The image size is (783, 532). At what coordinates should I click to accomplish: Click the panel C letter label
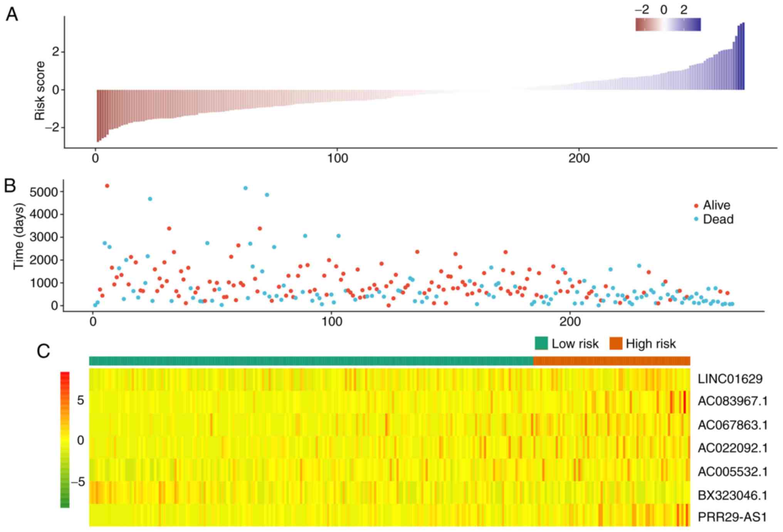(43, 351)
